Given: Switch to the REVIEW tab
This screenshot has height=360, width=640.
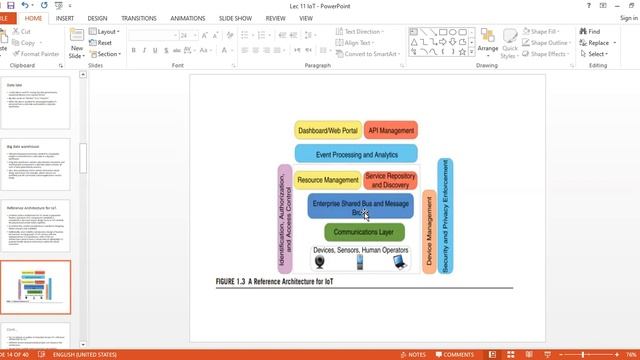Looking at the screenshot, I should point(276,18).
